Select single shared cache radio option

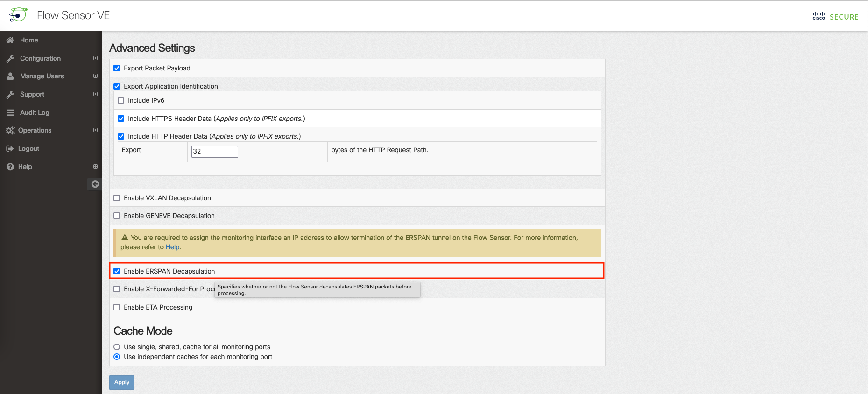(x=117, y=347)
